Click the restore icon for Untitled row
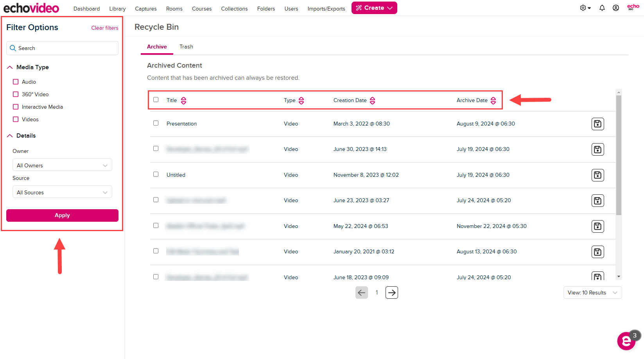This screenshot has height=359, width=644. [x=597, y=175]
